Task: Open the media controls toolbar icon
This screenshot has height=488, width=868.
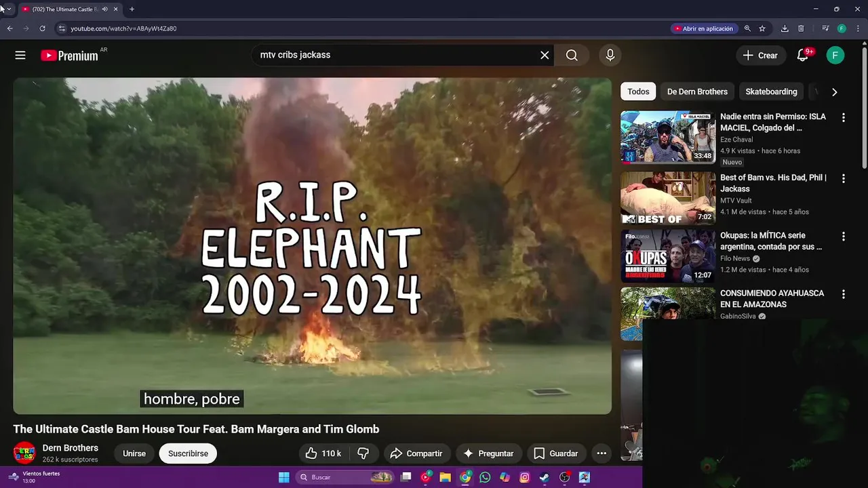Action: [825, 28]
